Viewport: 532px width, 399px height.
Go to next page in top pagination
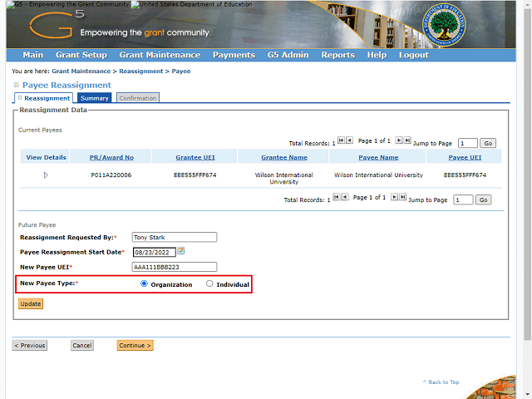point(399,140)
